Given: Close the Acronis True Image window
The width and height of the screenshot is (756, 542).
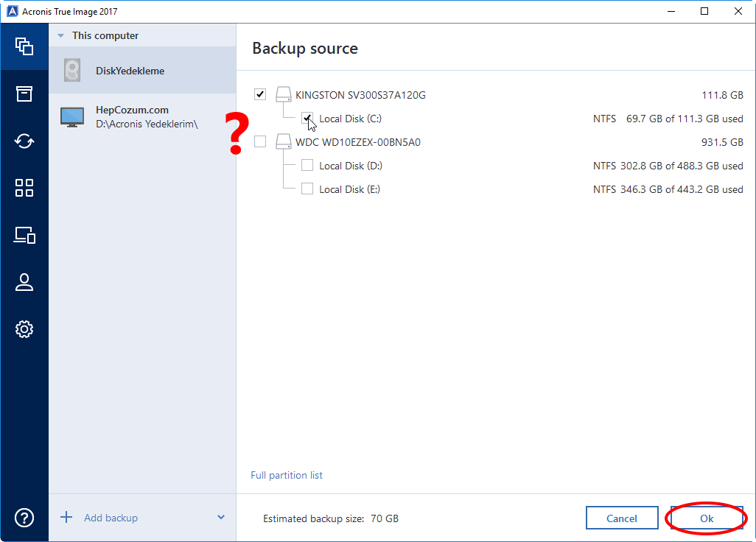Looking at the screenshot, I should click(738, 11).
